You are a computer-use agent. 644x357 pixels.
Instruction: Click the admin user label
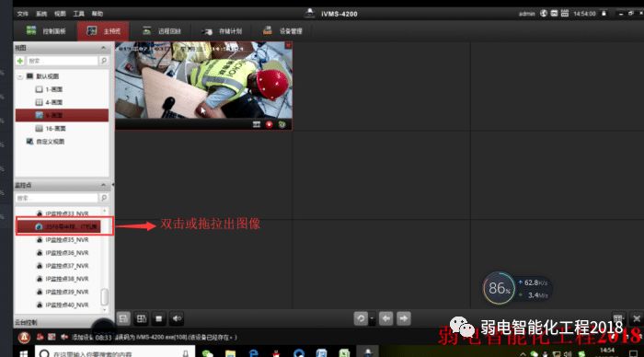point(526,14)
